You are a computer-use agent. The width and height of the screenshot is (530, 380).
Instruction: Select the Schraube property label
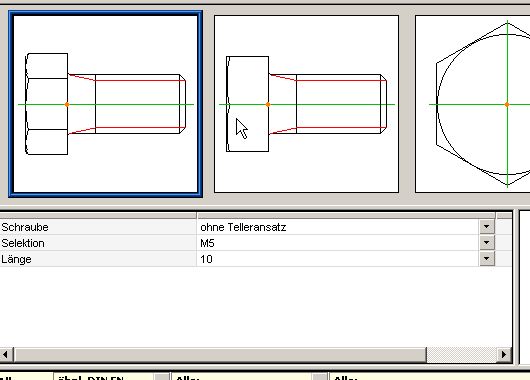(25, 227)
